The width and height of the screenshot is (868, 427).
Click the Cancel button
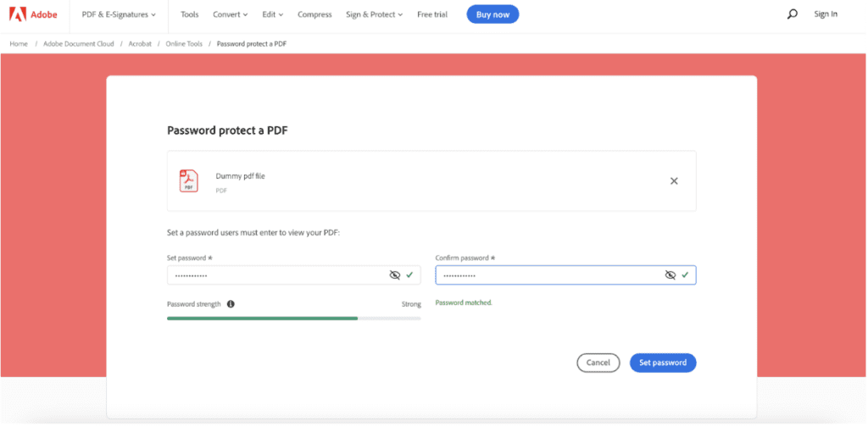coord(598,363)
